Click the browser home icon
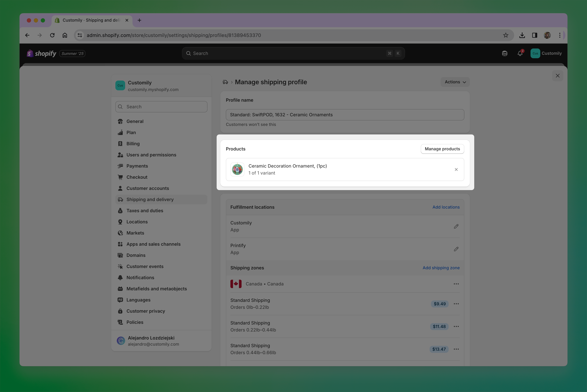 pyautogui.click(x=65, y=35)
